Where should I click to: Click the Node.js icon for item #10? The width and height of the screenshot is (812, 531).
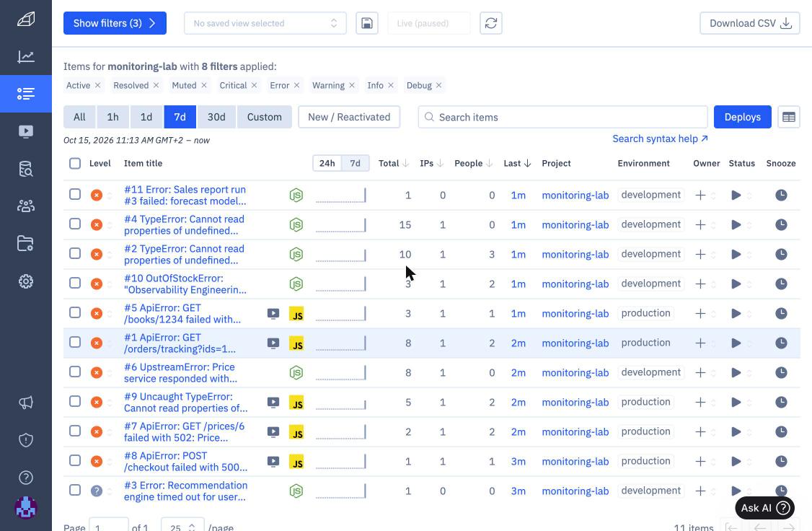(x=296, y=284)
